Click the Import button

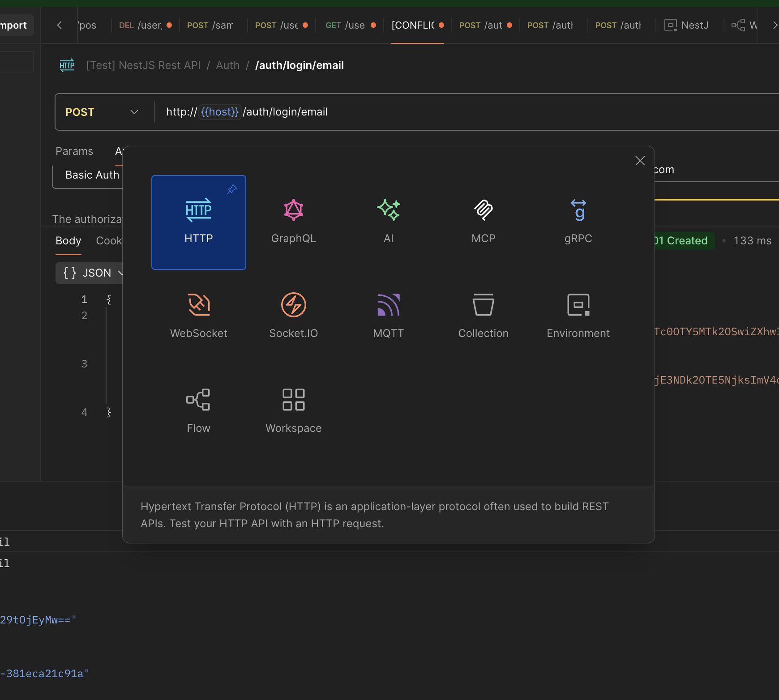[x=14, y=25]
